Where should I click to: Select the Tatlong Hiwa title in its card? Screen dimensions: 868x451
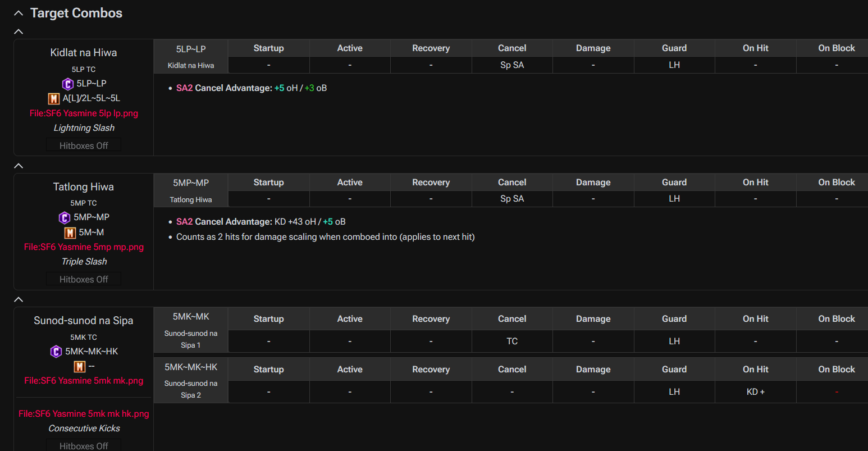[84, 187]
